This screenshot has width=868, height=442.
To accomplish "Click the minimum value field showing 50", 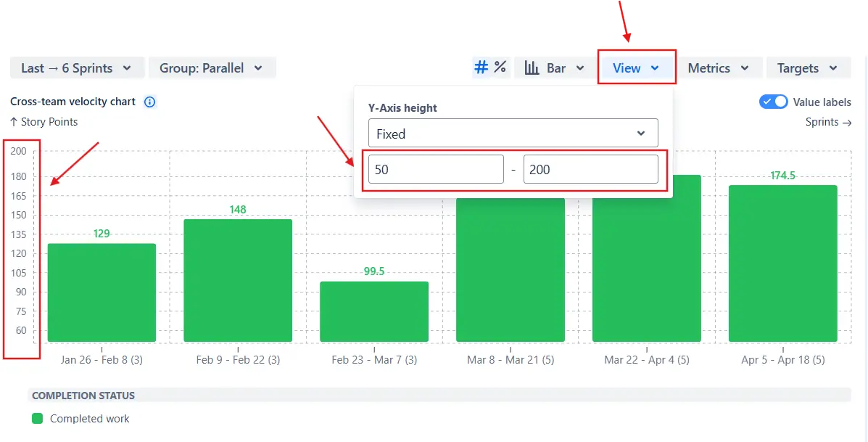I will (x=435, y=168).
